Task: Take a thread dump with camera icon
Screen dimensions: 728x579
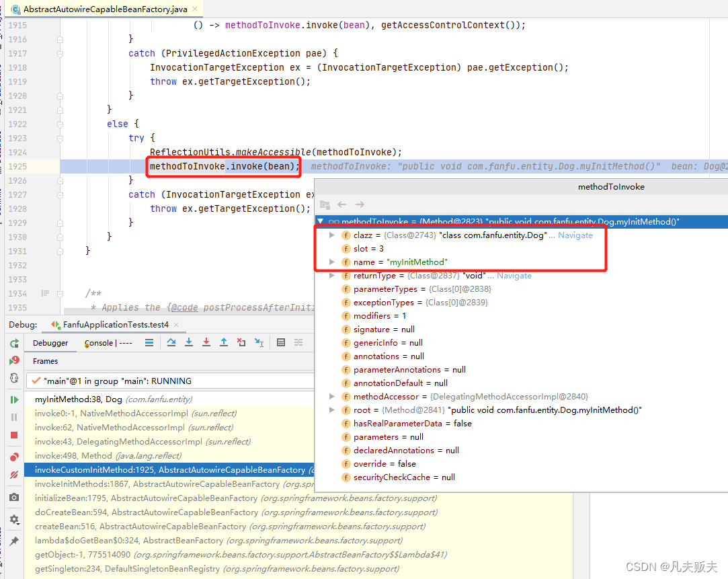Action: [x=14, y=497]
